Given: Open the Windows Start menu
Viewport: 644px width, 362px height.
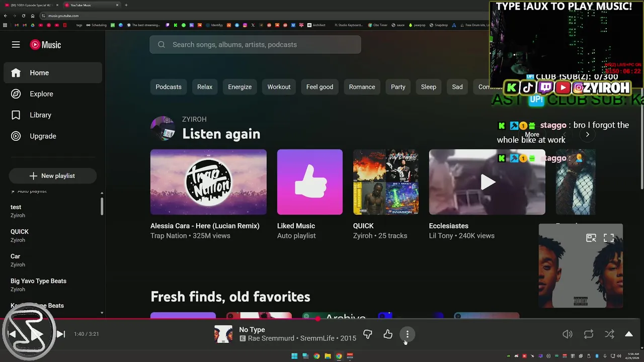Looking at the screenshot, I should click(294, 356).
